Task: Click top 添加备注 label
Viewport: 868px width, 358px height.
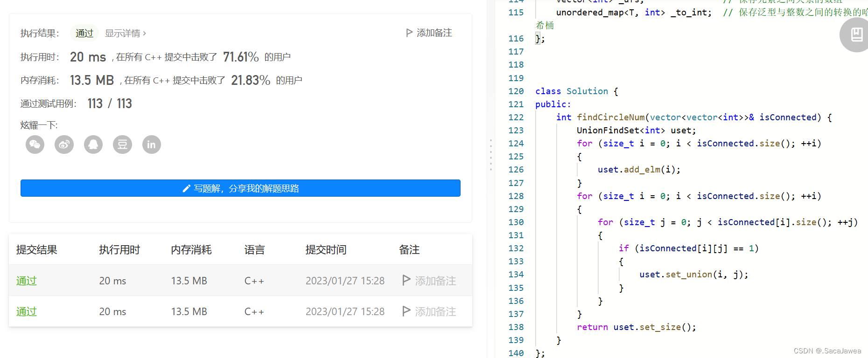Action: click(434, 33)
